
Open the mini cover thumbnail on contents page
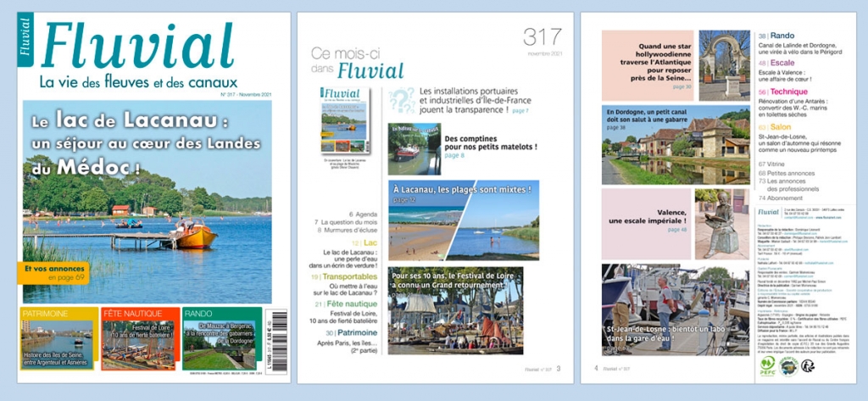click(346, 120)
